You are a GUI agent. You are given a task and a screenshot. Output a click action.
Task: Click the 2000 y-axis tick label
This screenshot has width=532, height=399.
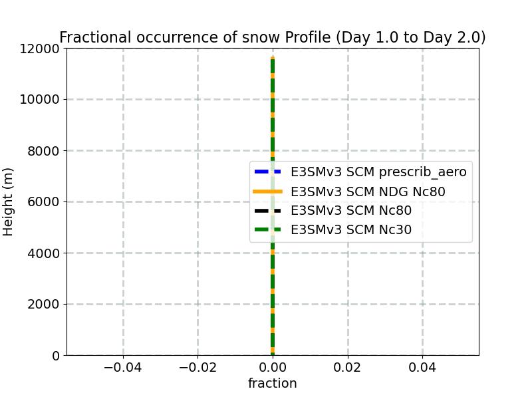pyautogui.click(x=43, y=305)
